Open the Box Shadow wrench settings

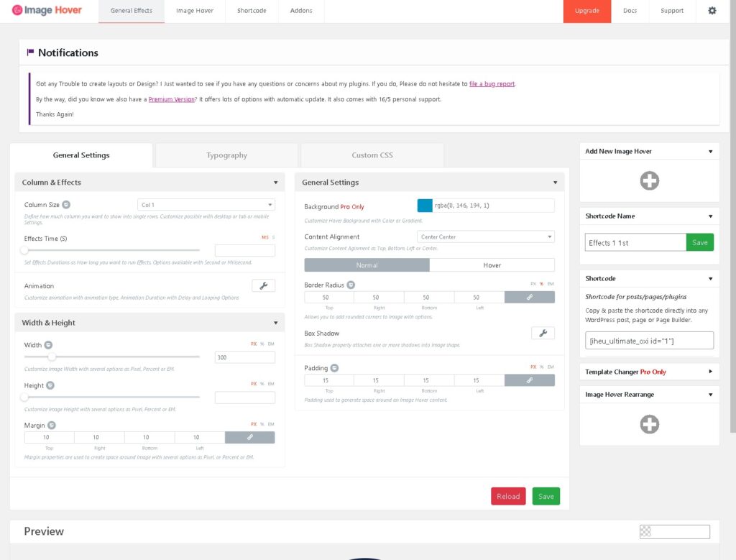coord(543,334)
